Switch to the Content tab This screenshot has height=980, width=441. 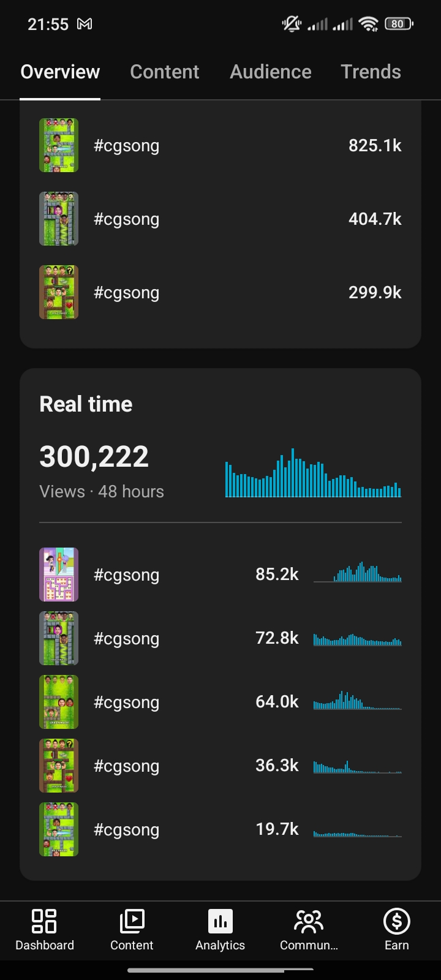(x=165, y=72)
